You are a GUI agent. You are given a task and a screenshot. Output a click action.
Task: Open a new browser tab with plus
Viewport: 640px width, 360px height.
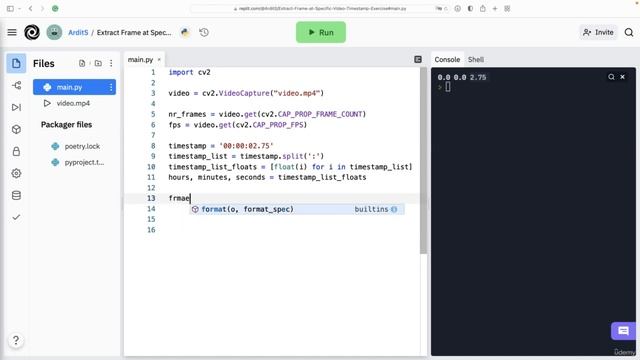(x=495, y=8)
